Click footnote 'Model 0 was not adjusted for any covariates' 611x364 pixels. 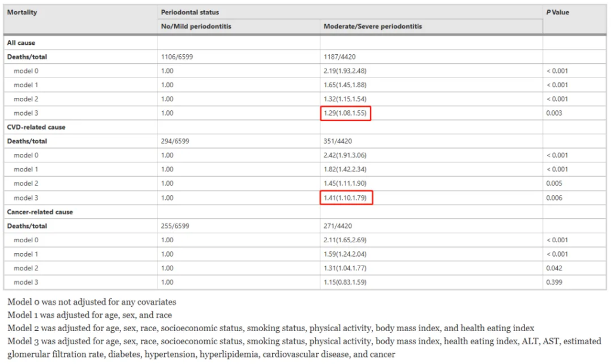92,302
